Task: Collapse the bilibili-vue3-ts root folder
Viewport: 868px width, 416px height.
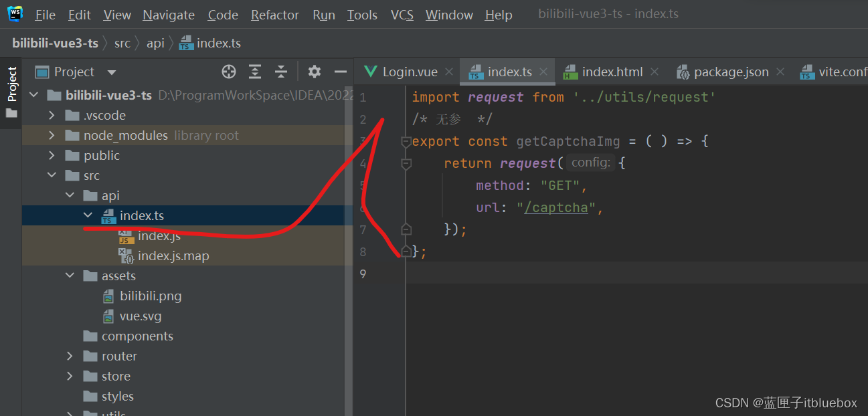Action: 34,96
